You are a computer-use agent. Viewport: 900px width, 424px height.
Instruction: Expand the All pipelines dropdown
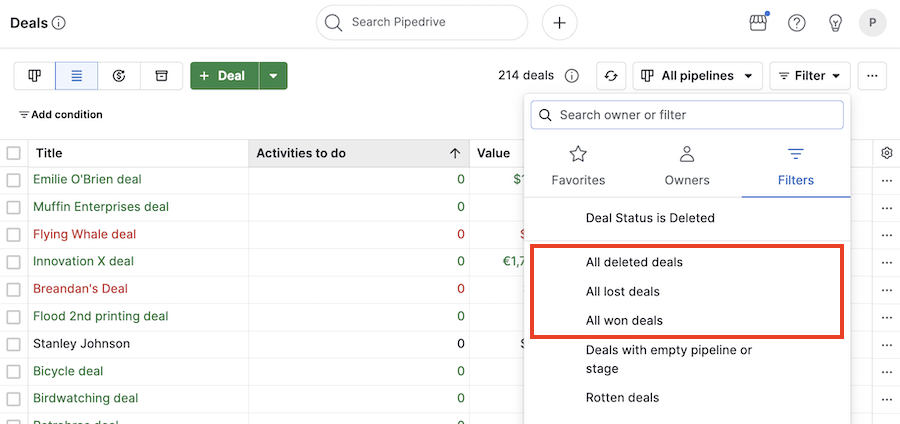point(697,76)
